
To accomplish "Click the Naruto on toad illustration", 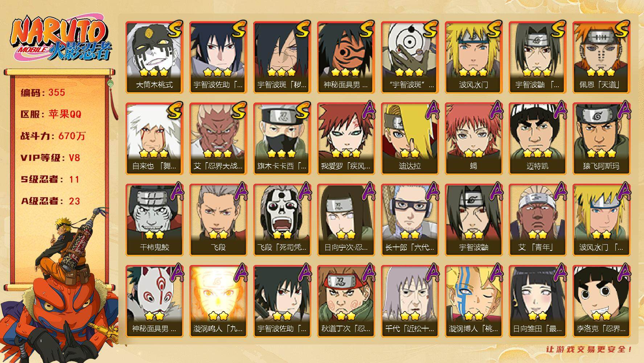I will (60, 287).
